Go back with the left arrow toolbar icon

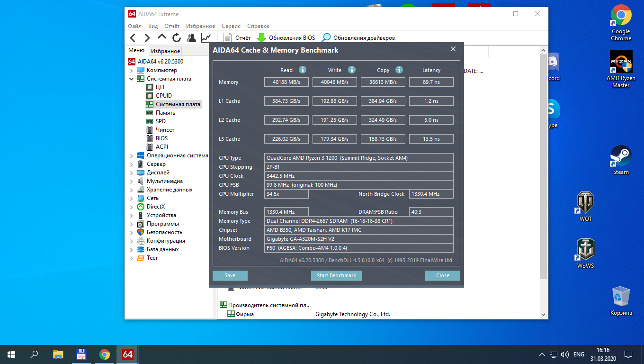click(133, 38)
